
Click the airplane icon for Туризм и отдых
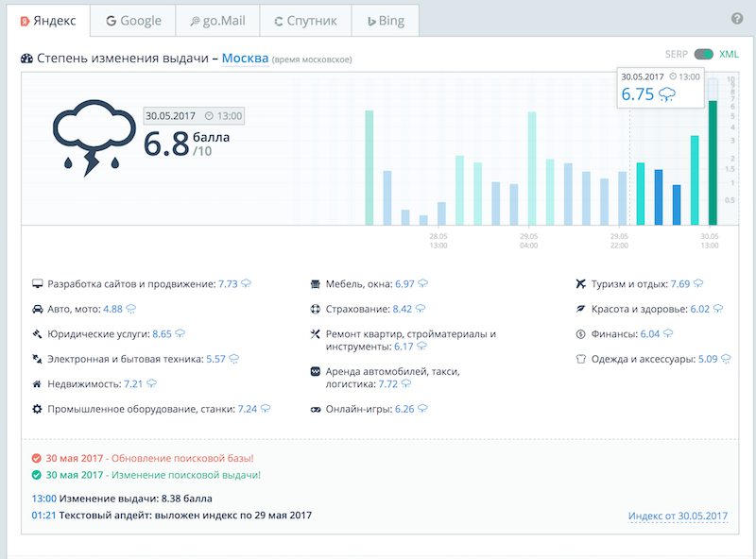pos(581,283)
